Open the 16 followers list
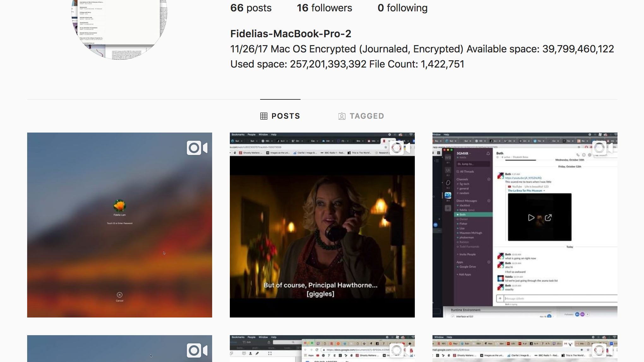This screenshot has width=644, height=362. (x=324, y=8)
